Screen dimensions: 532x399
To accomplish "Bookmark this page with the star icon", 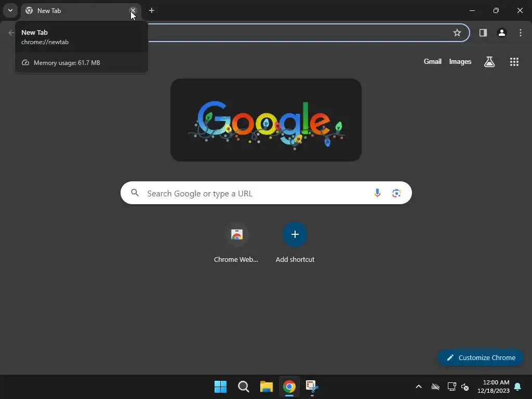I will coord(457,33).
